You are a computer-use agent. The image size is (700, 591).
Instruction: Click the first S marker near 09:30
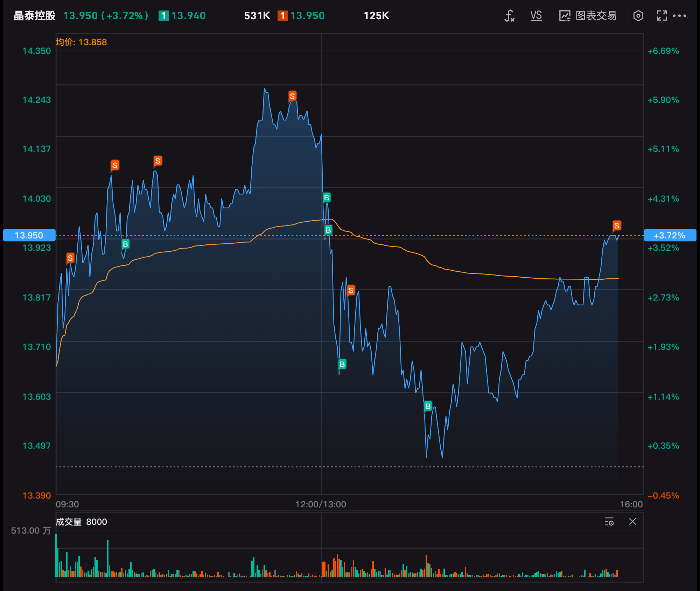[x=70, y=258]
